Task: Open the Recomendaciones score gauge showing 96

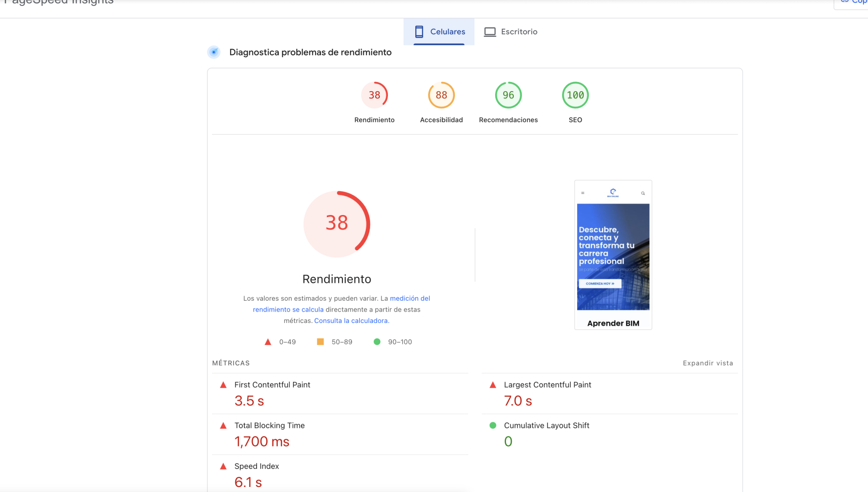Action: (508, 95)
